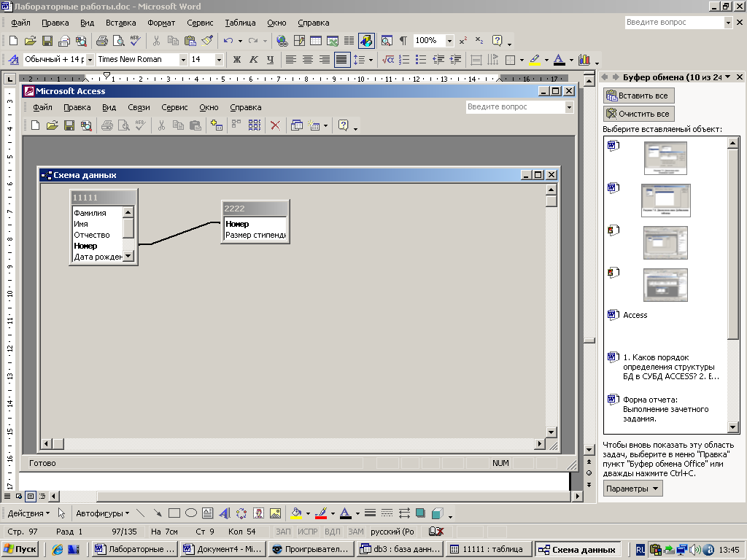
Task: Toggle italic formatting К
Action: coord(253,60)
